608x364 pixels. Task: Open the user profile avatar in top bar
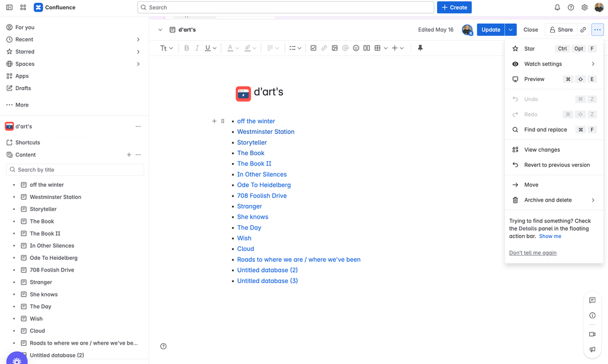pos(599,7)
